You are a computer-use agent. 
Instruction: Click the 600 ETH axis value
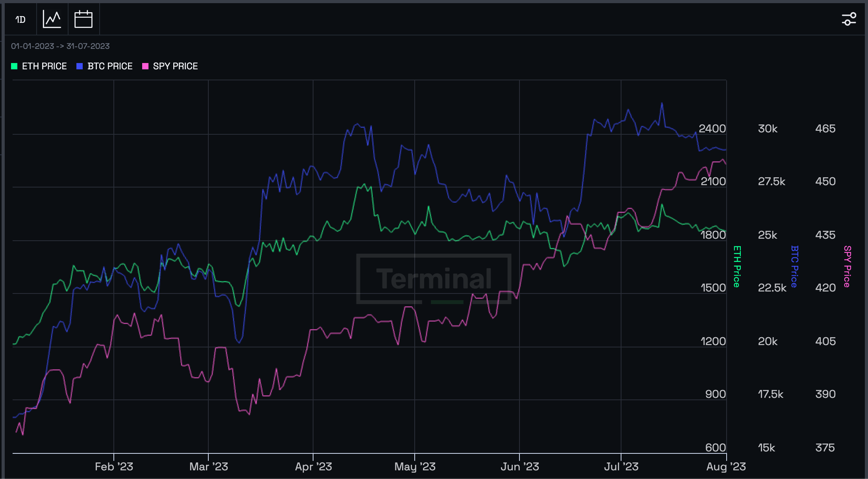[x=715, y=447]
